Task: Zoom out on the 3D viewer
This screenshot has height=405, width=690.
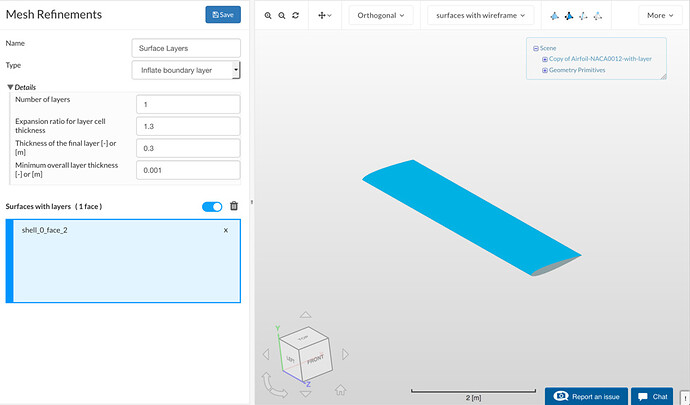Action: click(x=282, y=15)
